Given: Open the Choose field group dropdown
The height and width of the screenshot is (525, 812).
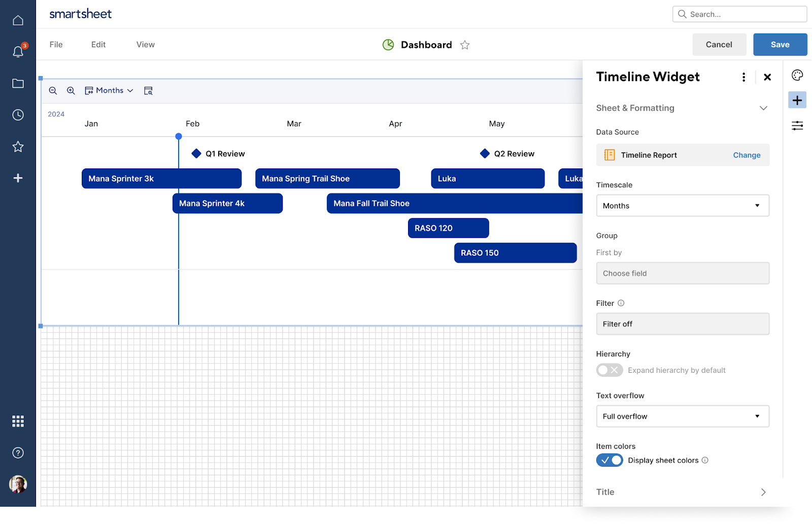Looking at the screenshot, I should point(683,273).
